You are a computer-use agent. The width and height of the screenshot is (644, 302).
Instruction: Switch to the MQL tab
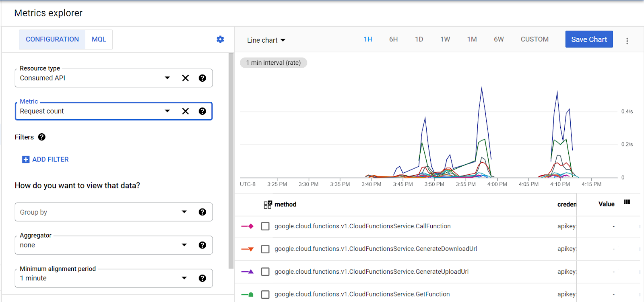99,39
